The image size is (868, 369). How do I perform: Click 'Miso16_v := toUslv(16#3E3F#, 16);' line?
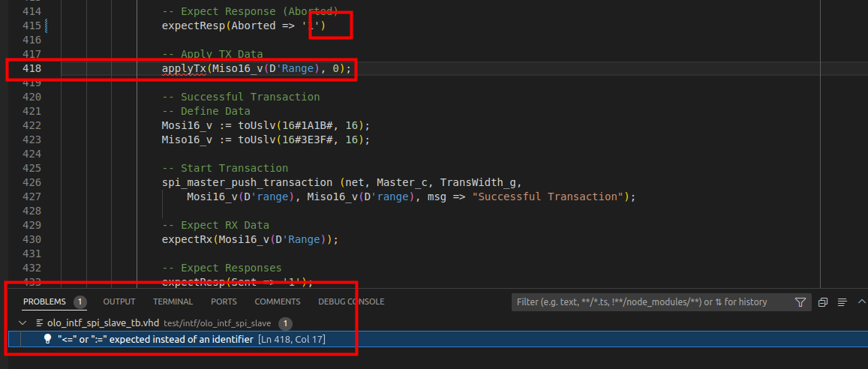click(x=266, y=140)
